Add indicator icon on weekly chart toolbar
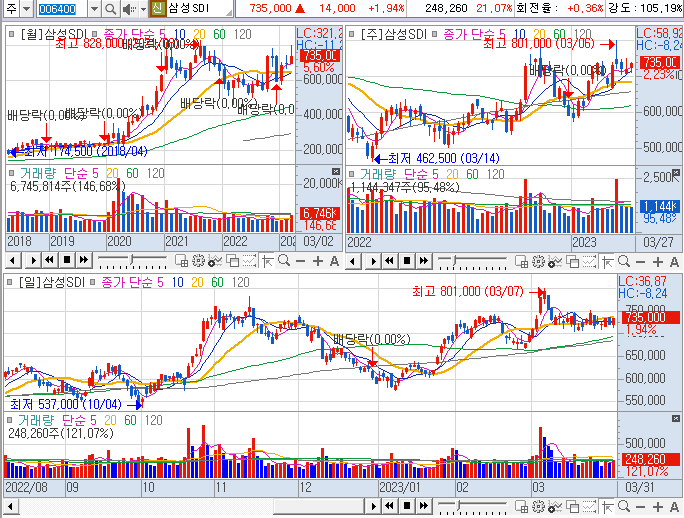 click(x=554, y=261)
